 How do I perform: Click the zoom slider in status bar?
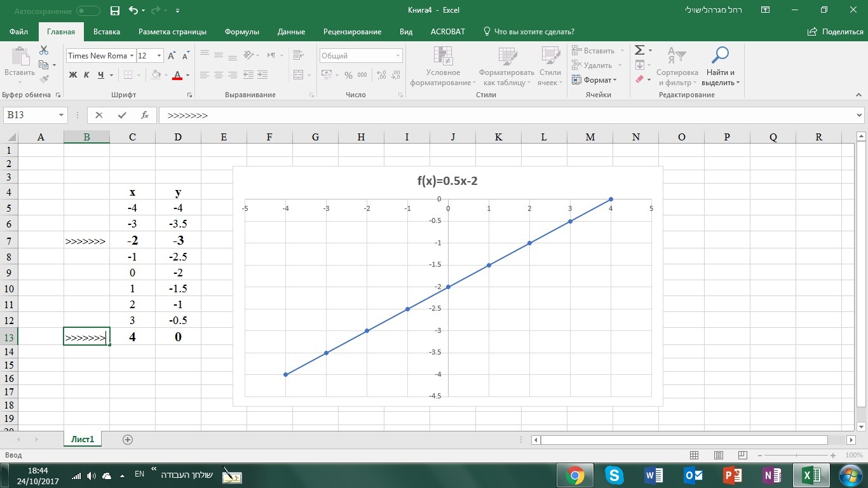pos(796,455)
